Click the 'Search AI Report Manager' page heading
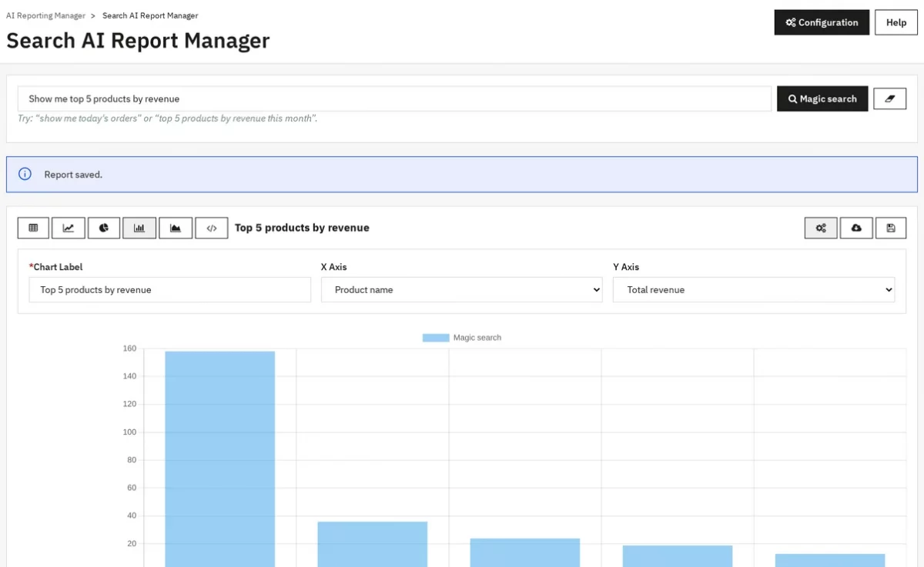Image resolution: width=924 pixels, height=567 pixels. (x=138, y=41)
